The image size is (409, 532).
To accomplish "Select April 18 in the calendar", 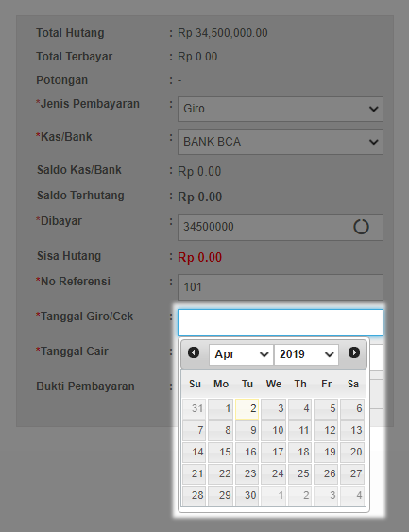I will 299,453.
